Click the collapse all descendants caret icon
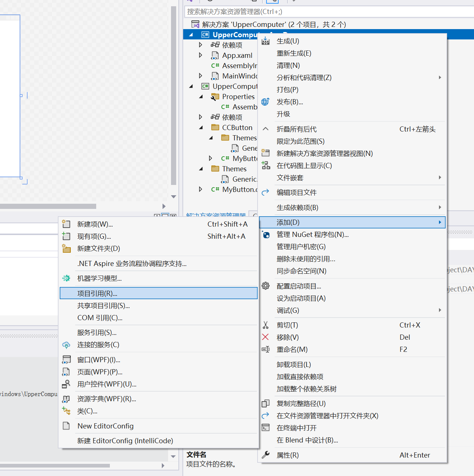Viewport: 474px width, 476px height. 265,129
